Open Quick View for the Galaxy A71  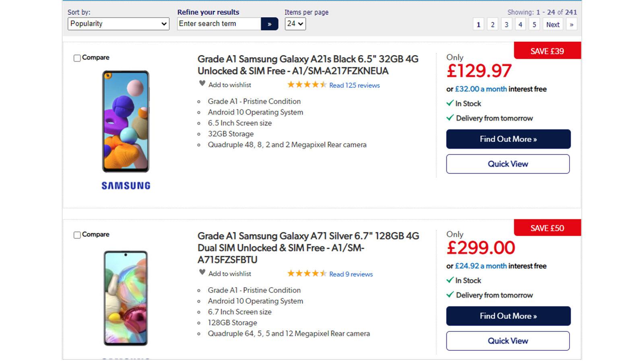(x=508, y=341)
